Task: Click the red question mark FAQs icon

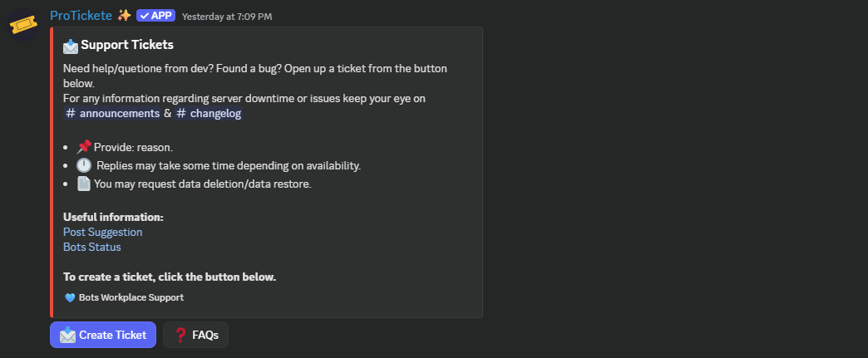Action: coord(180,335)
